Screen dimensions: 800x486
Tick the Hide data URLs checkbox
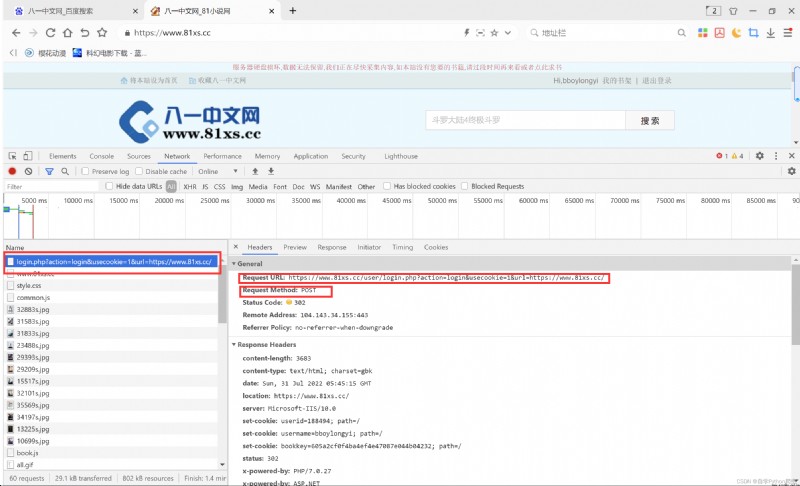[109, 186]
